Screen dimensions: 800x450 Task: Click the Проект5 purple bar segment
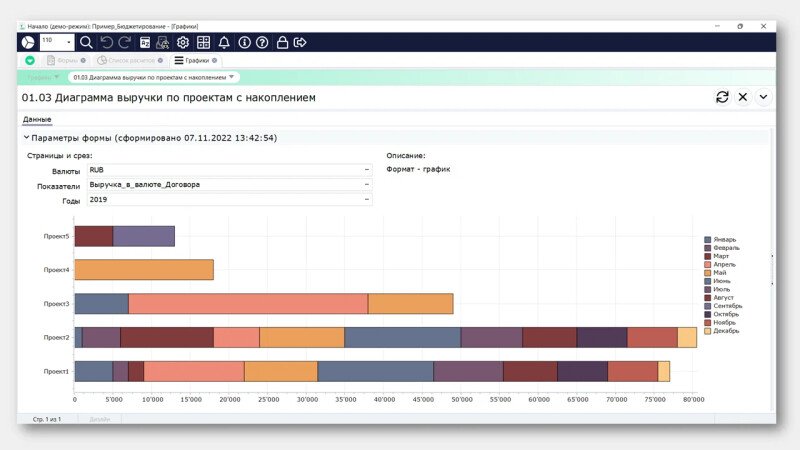[x=144, y=236]
